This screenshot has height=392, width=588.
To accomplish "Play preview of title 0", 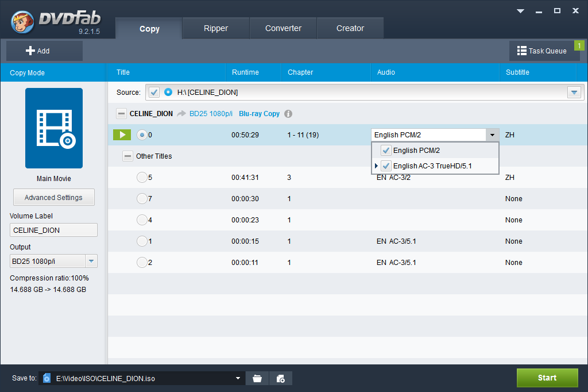I will pyautogui.click(x=122, y=135).
